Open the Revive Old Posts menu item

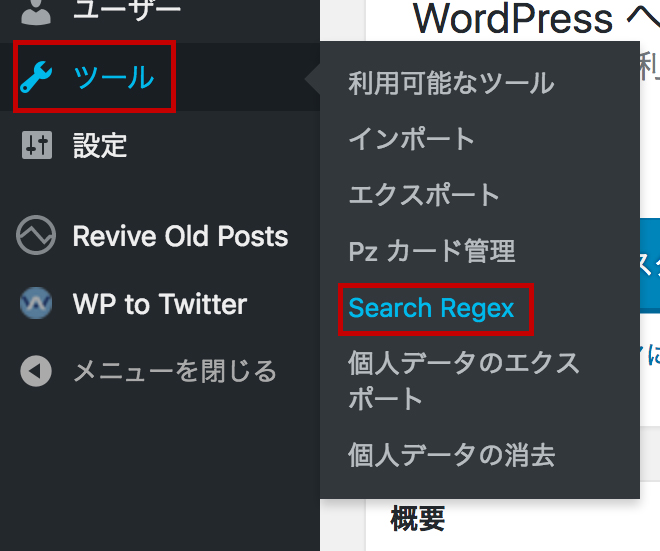click(x=181, y=236)
